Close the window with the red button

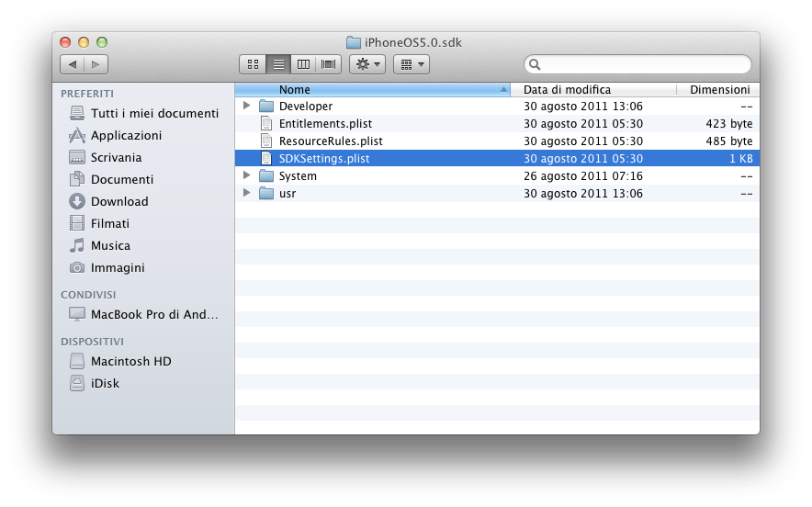point(65,42)
